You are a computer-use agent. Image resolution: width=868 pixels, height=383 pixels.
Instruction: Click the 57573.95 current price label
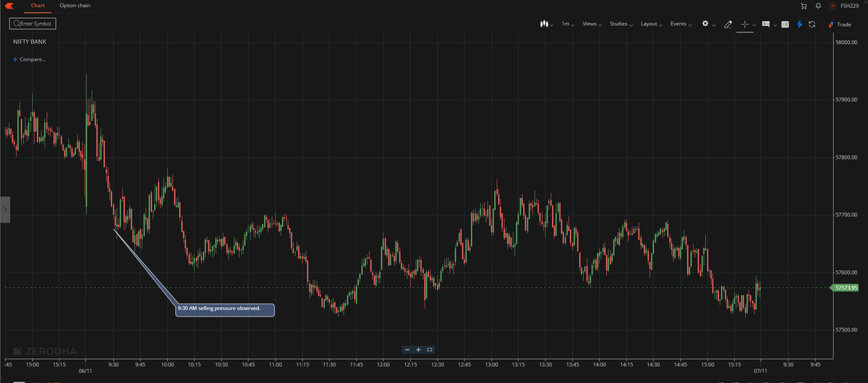(846, 288)
